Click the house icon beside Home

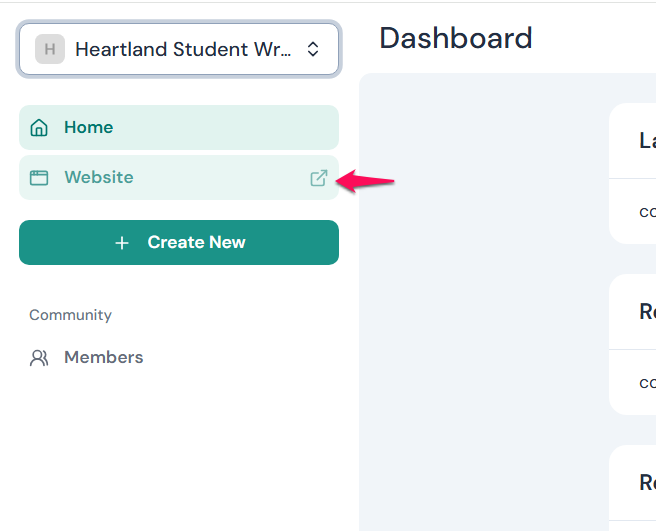point(39,128)
